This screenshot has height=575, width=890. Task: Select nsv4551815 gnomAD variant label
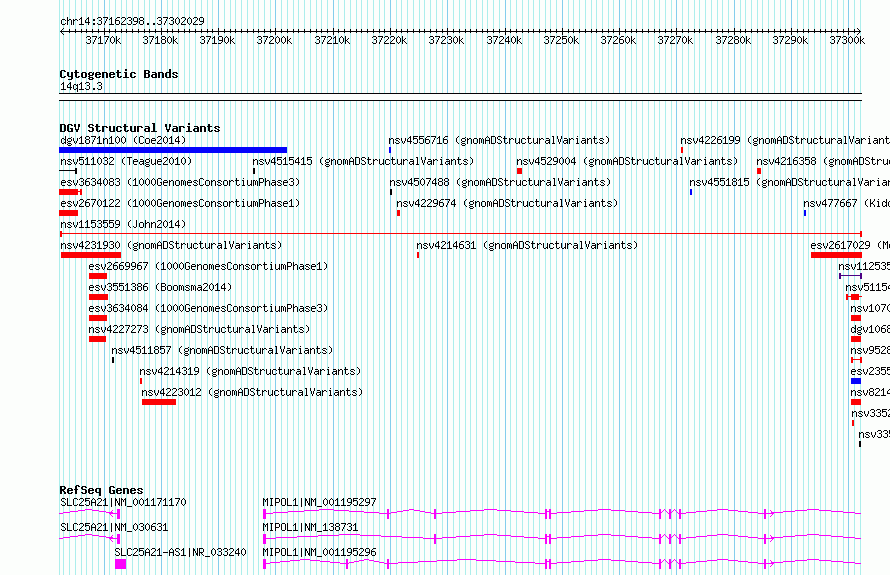pos(790,182)
